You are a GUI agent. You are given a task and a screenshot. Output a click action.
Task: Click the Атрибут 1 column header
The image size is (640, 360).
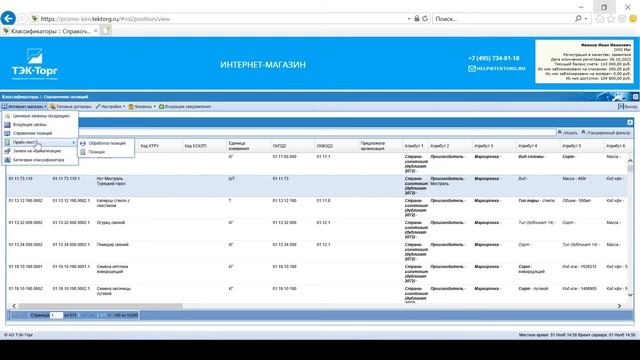tap(415, 146)
